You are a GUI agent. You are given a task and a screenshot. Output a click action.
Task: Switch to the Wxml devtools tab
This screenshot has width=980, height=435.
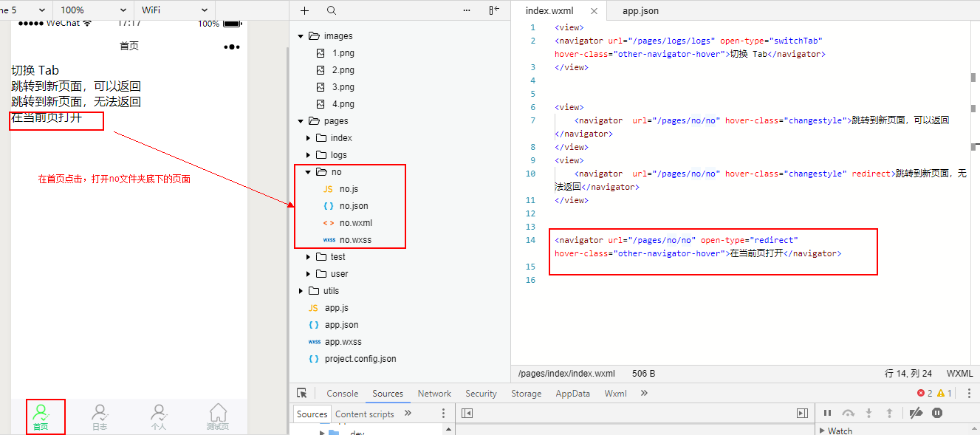(616, 394)
